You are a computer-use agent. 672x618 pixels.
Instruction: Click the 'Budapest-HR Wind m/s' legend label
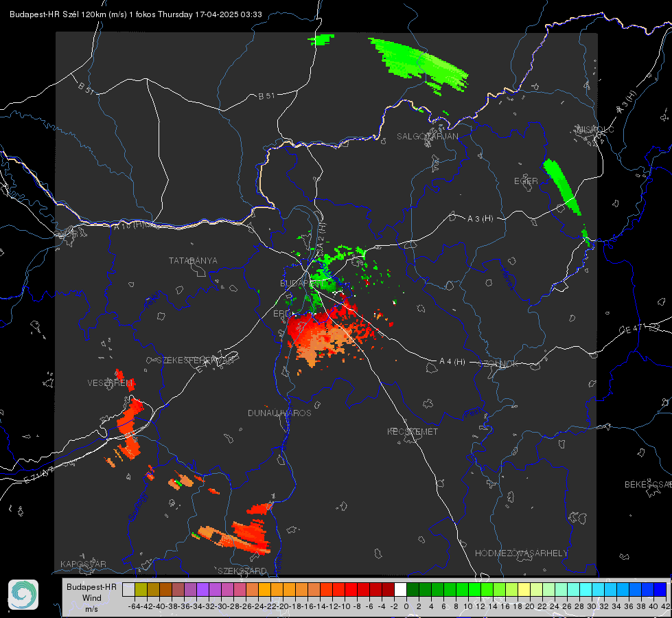coord(92,598)
